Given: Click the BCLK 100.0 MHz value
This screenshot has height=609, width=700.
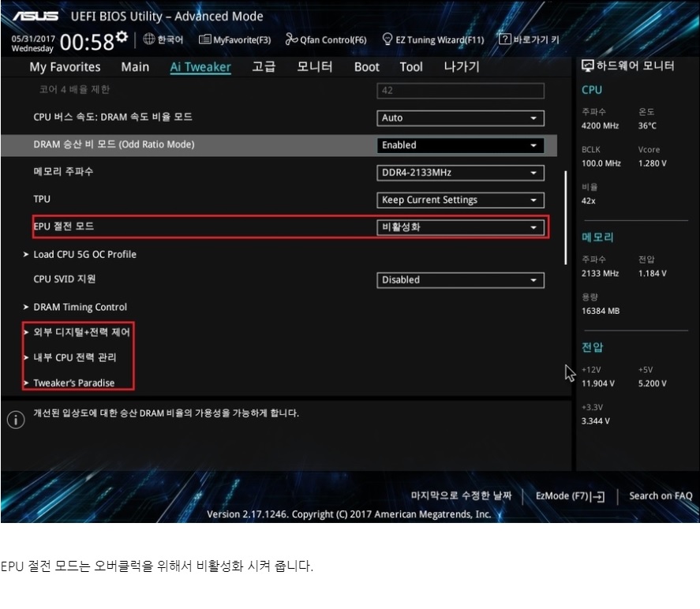Looking at the screenshot, I should (x=601, y=163).
